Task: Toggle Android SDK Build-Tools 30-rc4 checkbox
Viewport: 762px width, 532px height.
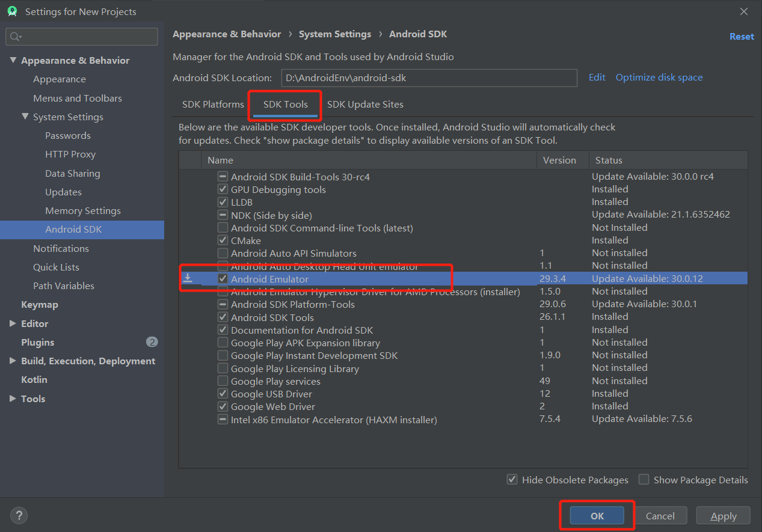Action: click(223, 177)
